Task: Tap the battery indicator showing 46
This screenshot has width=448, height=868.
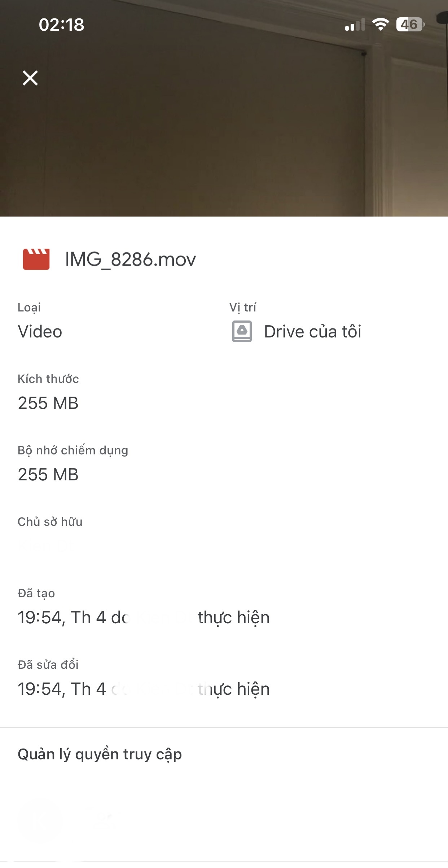Action: pos(410,25)
